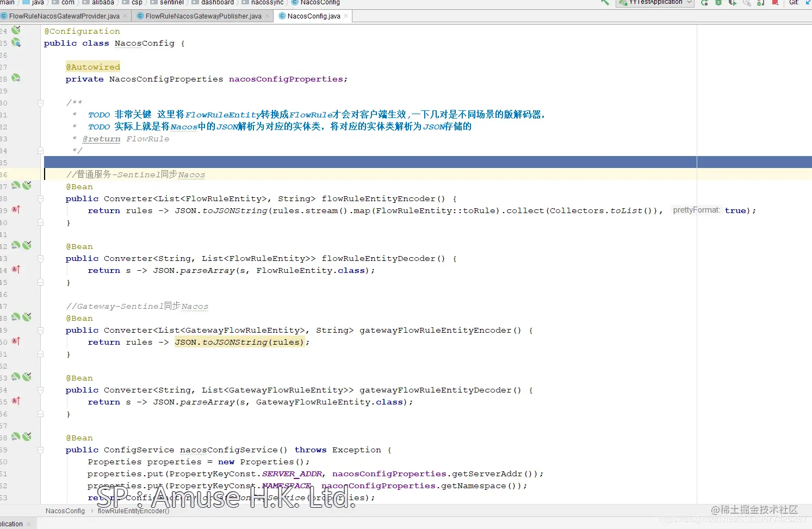This screenshot has width=812, height=529.
Task: Click the second Spring gutter icon beside gatewayFlowRuleEntityDecoder @Bean
Action: (x=27, y=377)
